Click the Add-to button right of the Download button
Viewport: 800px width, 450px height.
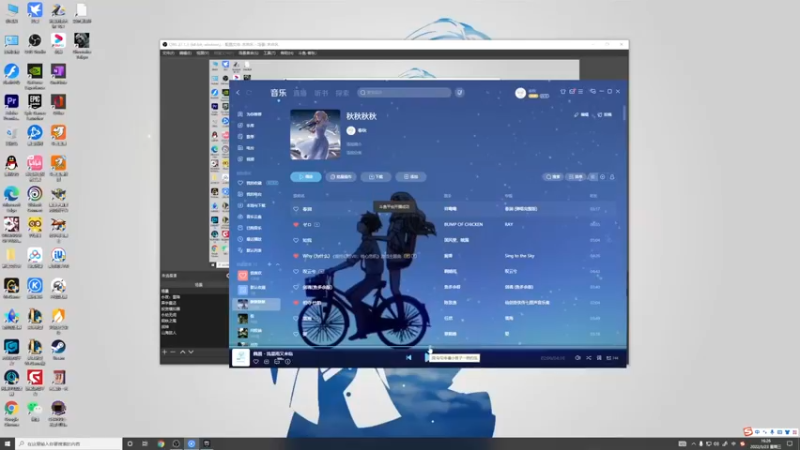(x=411, y=177)
